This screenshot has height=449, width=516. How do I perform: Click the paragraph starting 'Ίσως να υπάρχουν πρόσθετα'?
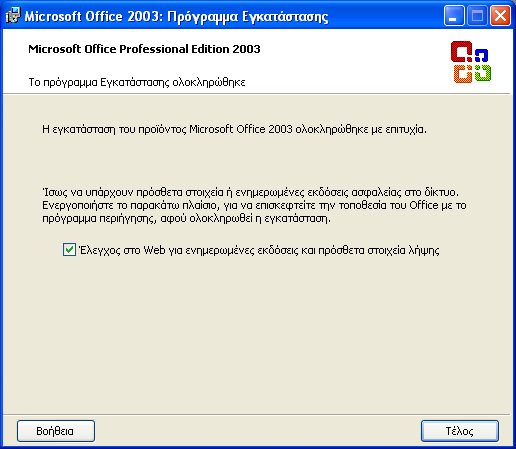point(254,205)
